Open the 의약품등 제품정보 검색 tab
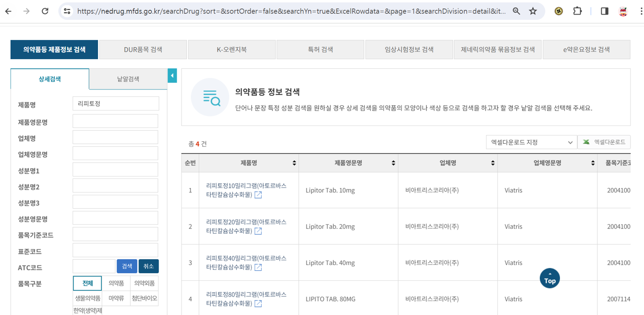This screenshot has height=315, width=644. pyautogui.click(x=54, y=50)
